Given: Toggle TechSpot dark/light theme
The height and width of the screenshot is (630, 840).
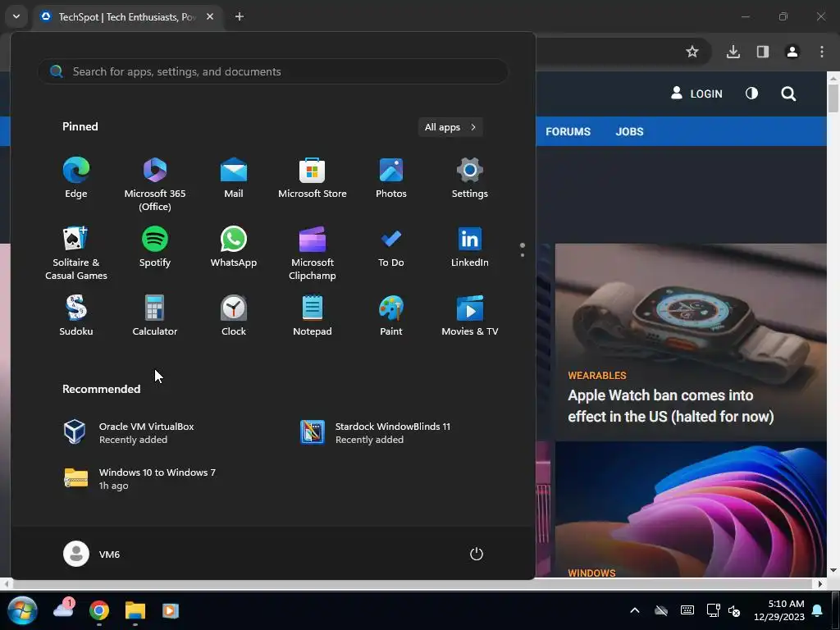Looking at the screenshot, I should pyautogui.click(x=751, y=94).
